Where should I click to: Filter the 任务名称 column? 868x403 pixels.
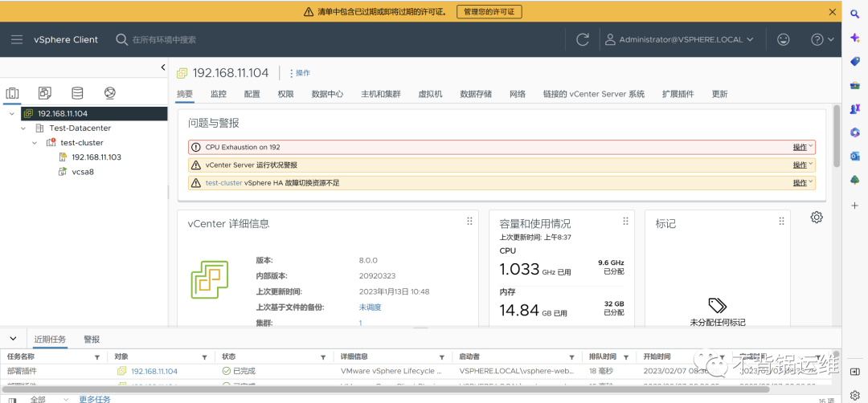97,357
